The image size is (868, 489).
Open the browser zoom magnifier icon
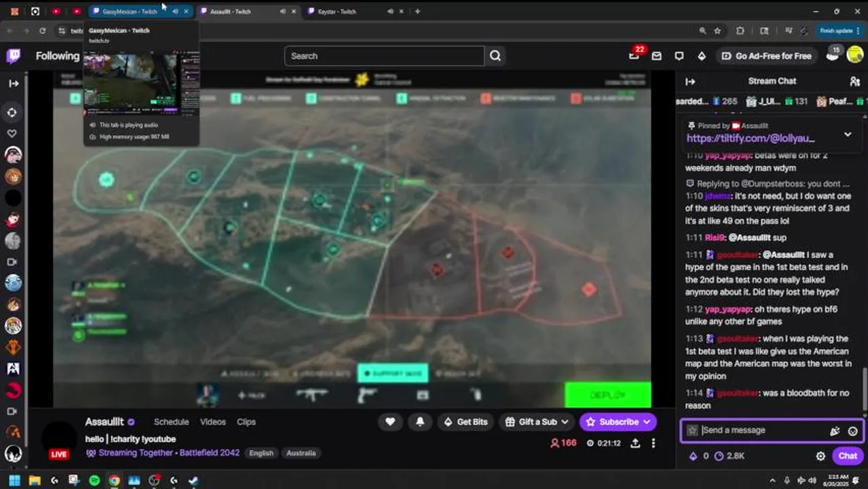click(702, 31)
